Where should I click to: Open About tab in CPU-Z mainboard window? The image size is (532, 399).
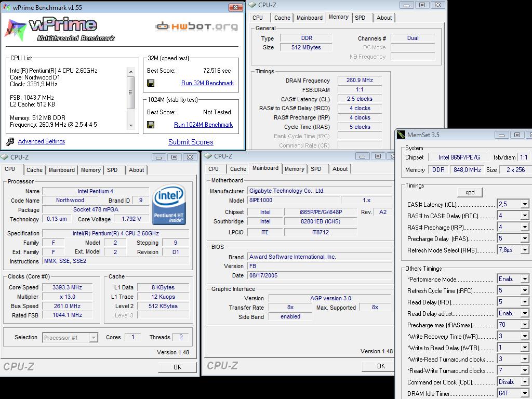pyautogui.click(x=340, y=169)
